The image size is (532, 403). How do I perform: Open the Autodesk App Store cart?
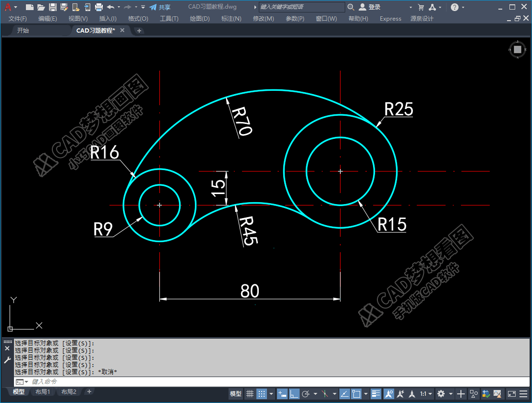[x=421, y=7]
